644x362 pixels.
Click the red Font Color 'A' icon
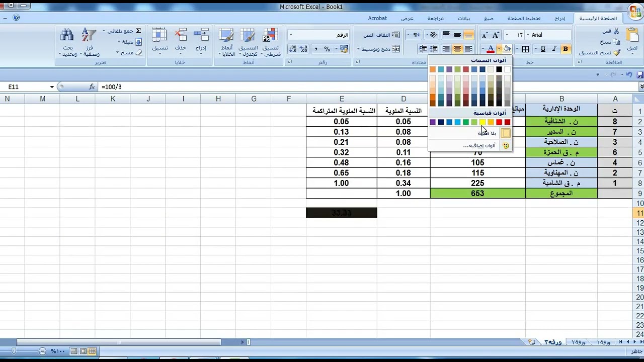[x=490, y=49]
